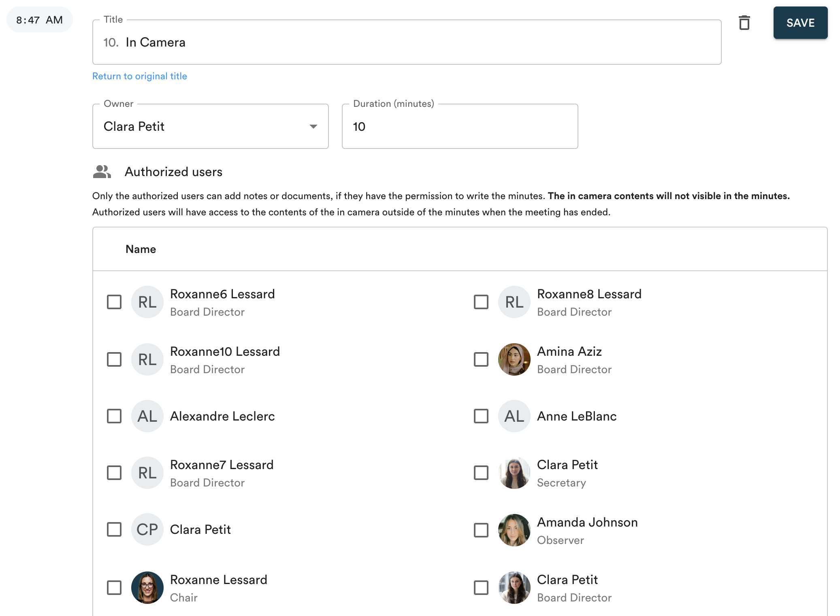Open the Owner dropdown arrow
Screen dimensions: 840x616
[313, 126]
